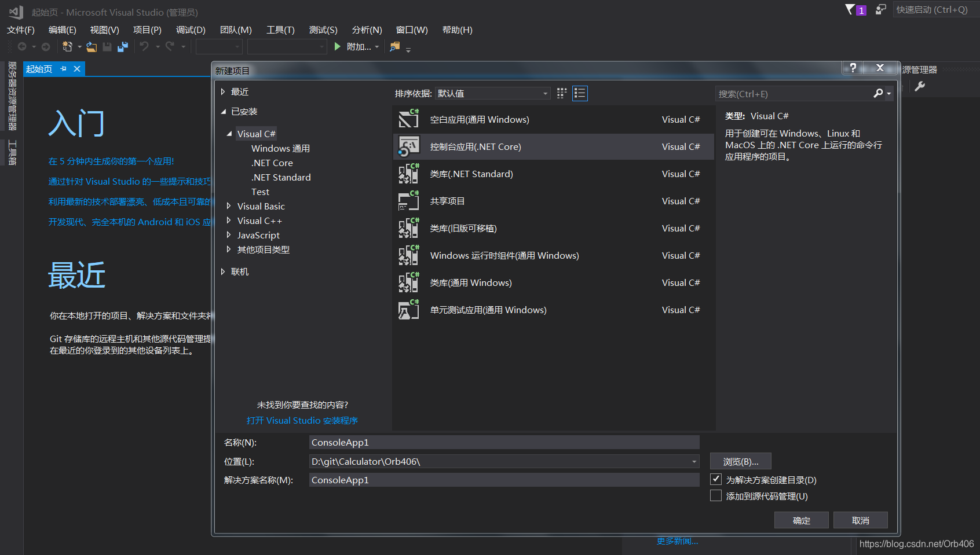Open the 视图(V) menu
The height and width of the screenshot is (555, 980).
(105, 30)
